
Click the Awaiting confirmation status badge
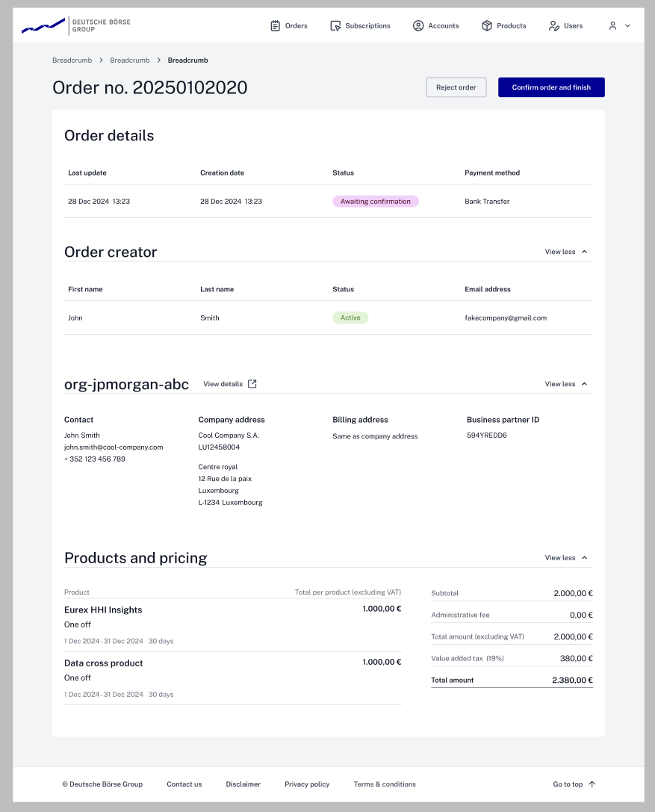pos(375,201)
